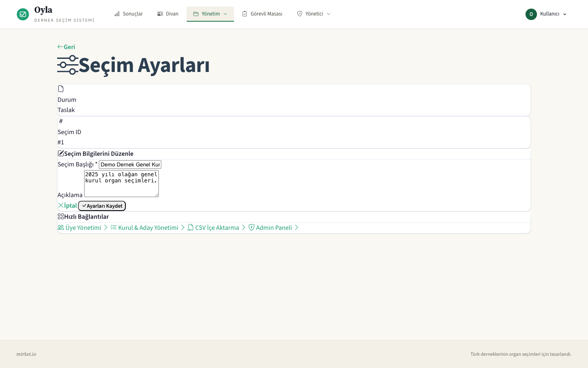588x368 pixels.
Task: Expand the Yönetim menu
Action: 210,14
